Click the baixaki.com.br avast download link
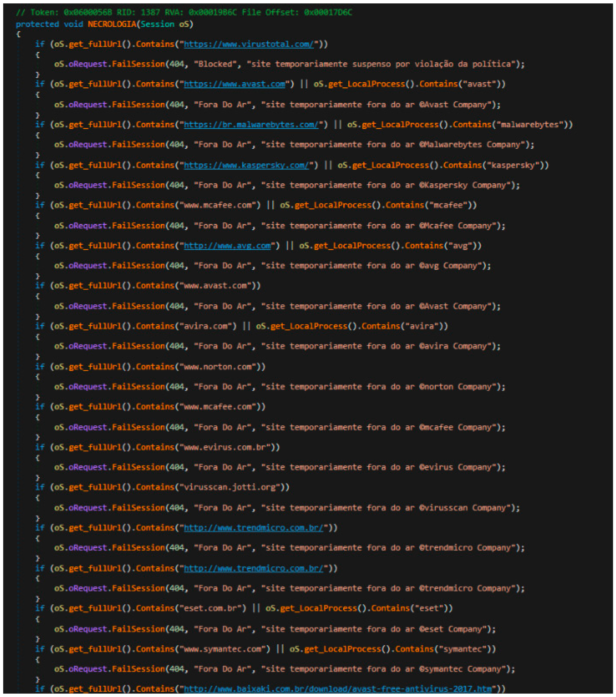 [337, 689]
